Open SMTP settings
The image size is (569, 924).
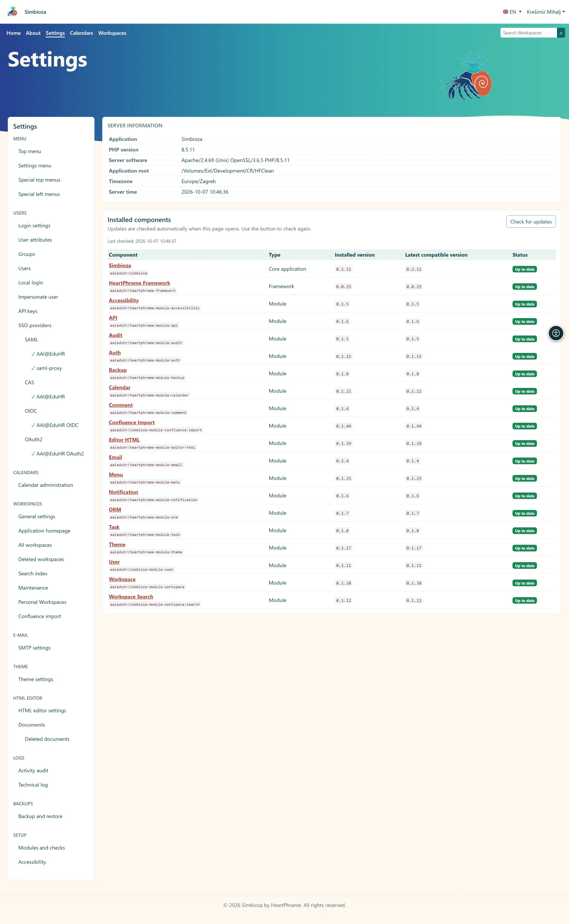34,648
